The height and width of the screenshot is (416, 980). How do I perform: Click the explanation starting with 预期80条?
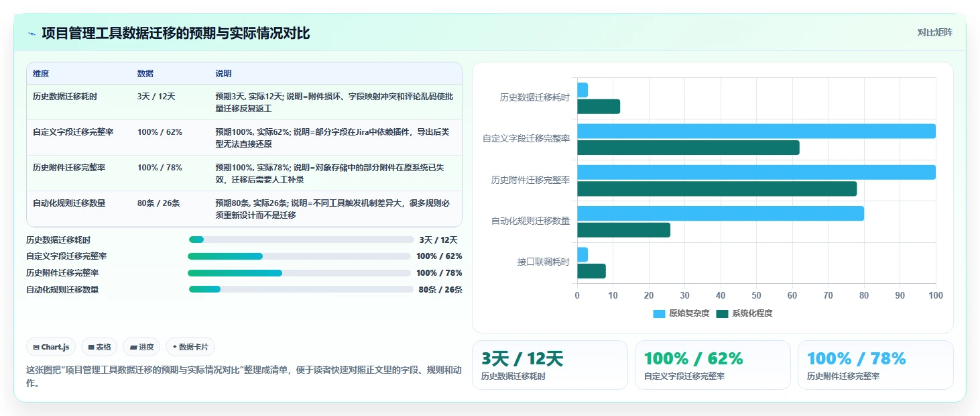332,209
